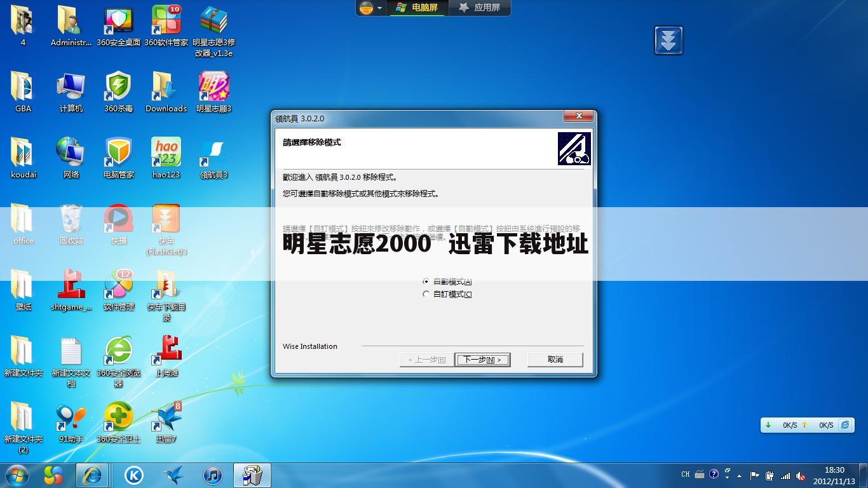Viewport: 868px width, 488px height.
Task: Select the 自訂模式 radio button
Action: [x=426, y=294]
